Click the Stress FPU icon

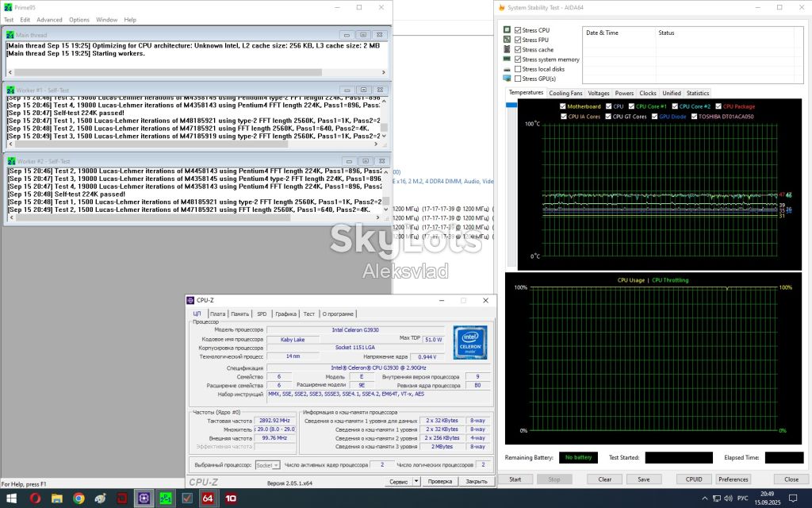(507, 40)
